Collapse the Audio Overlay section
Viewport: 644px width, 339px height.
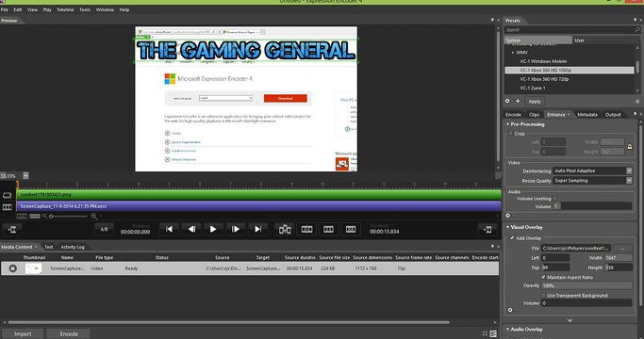click(x=507, y=330)
